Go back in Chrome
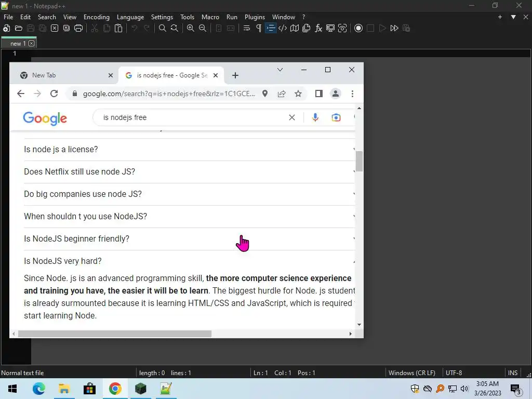The width and height of the screenshot is (532, 399). pos(21,94)
